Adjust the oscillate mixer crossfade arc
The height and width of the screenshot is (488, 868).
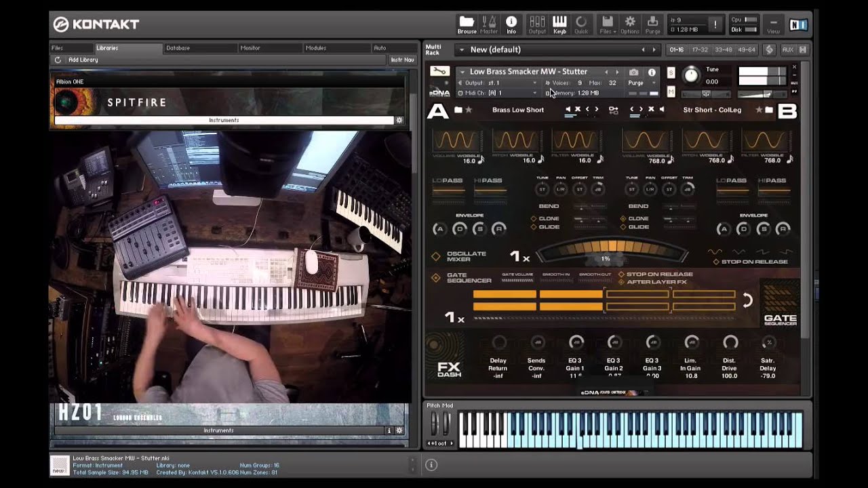(x=611, y=251)
